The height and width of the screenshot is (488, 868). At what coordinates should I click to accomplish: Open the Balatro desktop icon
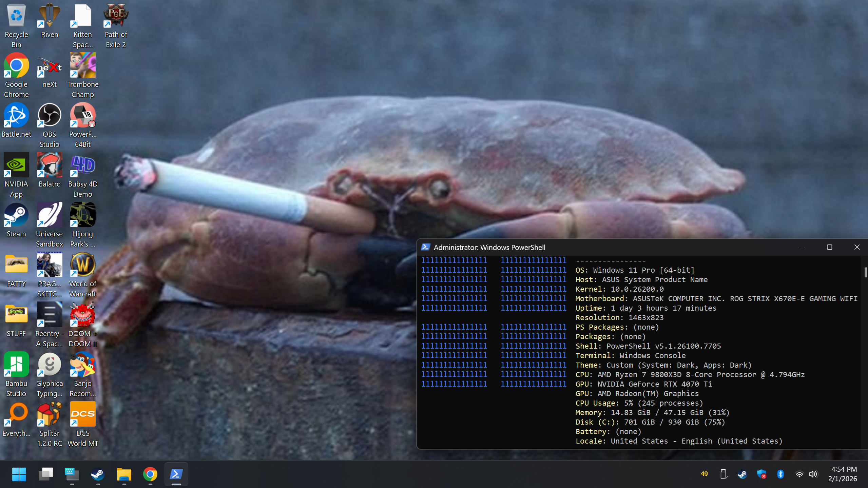click(49, 165)
